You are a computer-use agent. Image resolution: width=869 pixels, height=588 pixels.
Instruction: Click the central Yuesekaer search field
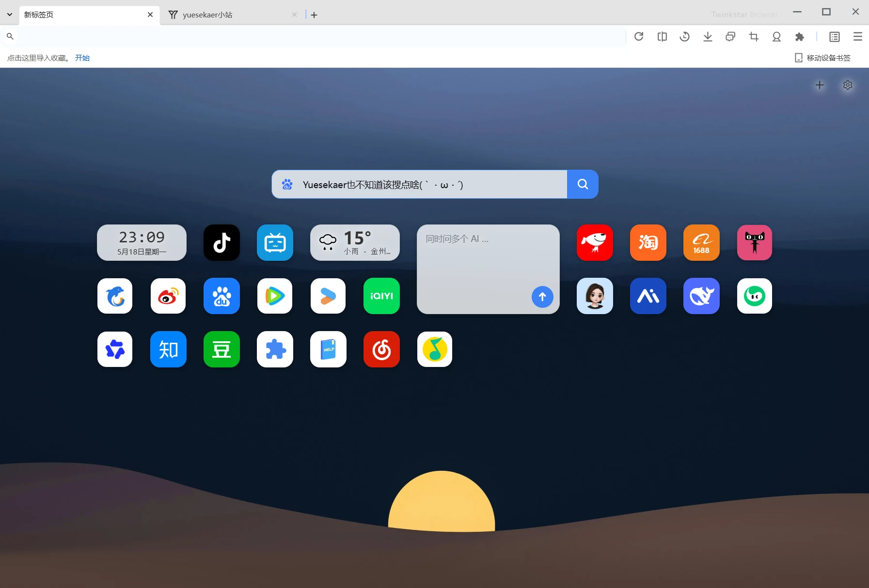[419, 184]
